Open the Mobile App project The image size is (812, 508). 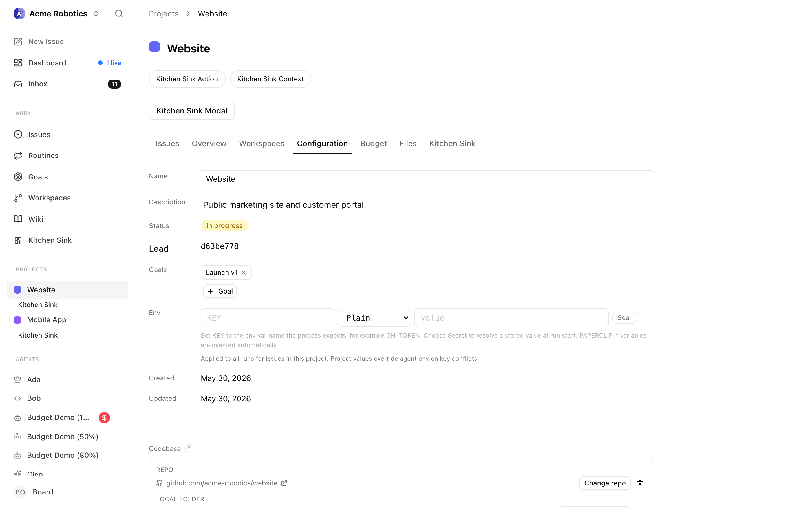(x=47, y=320)
